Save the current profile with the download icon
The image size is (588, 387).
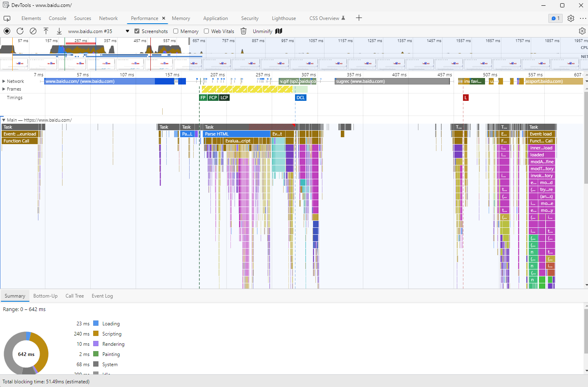tap(59, 31)
